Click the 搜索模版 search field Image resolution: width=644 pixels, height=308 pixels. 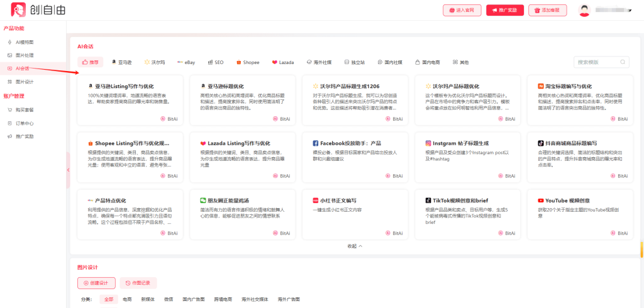(x=601, y=62)
